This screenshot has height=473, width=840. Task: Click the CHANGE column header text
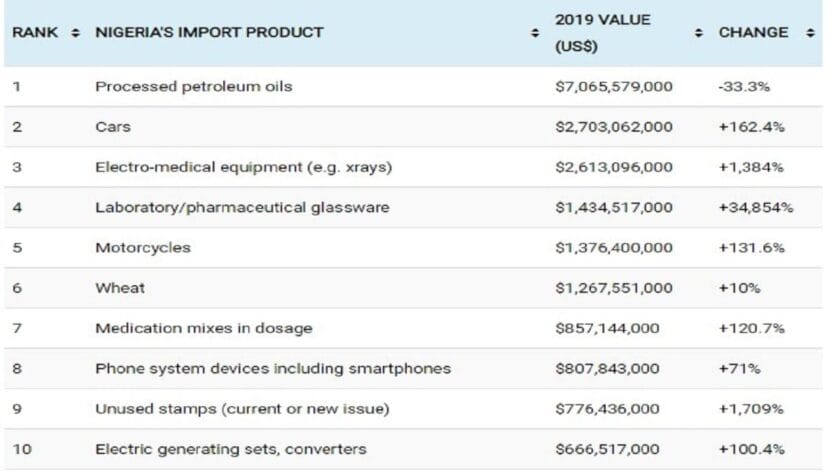pyautogui.click(x=753, y=33)
